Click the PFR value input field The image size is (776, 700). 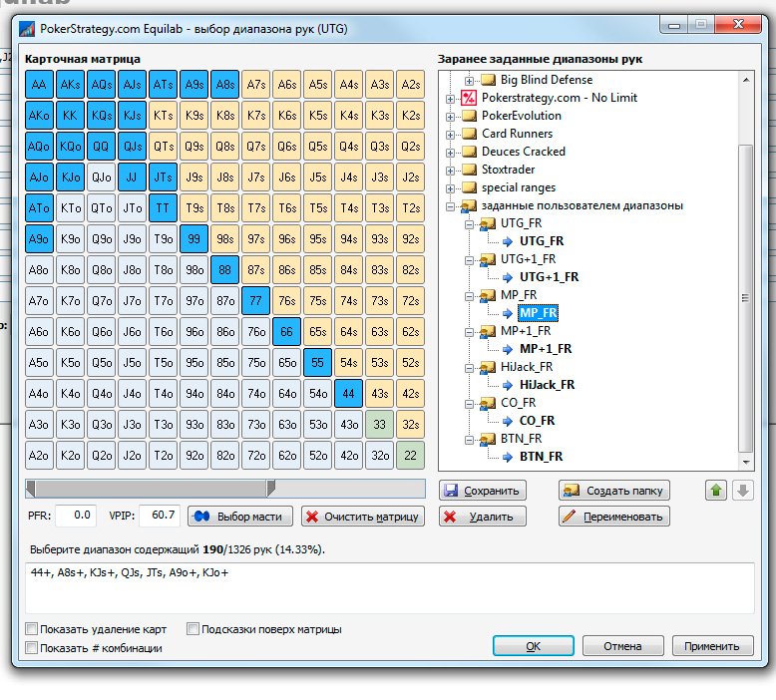point(76,516)
